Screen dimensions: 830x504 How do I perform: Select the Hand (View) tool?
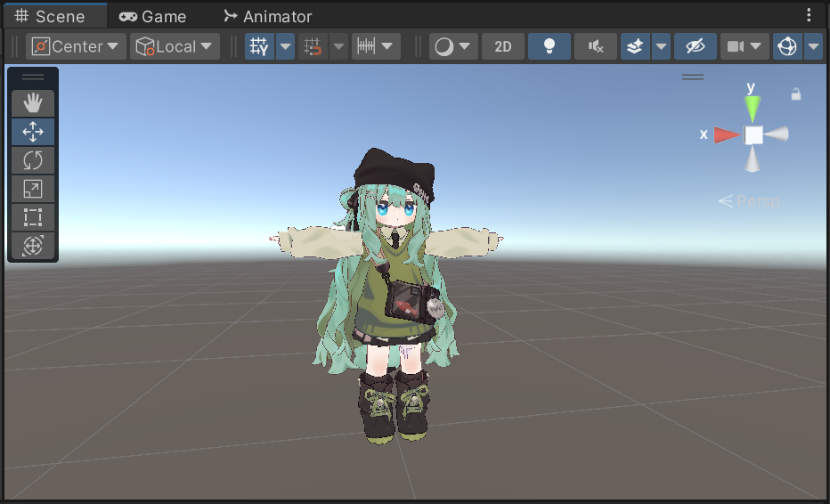click(33, 102)
